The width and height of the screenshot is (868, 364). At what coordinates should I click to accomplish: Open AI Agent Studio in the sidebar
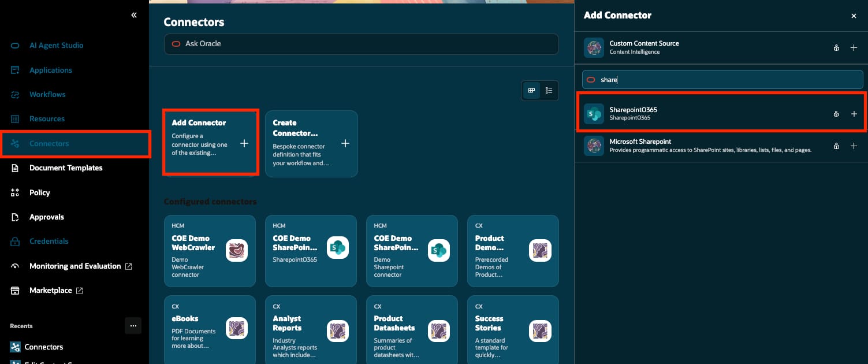(x=56, y=45)
